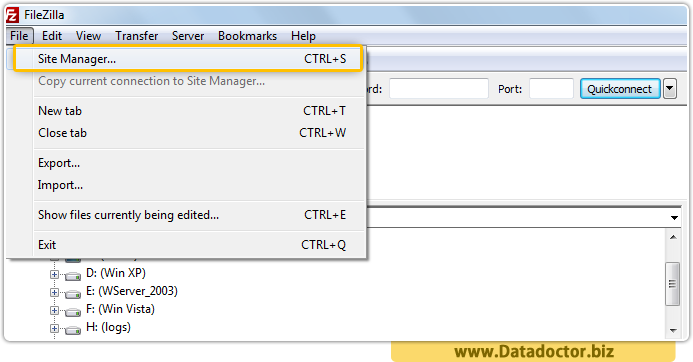693x362 pixels.
Task: Open the local site path dropdown
Action: pyautogui.click(x=674, y=217)
